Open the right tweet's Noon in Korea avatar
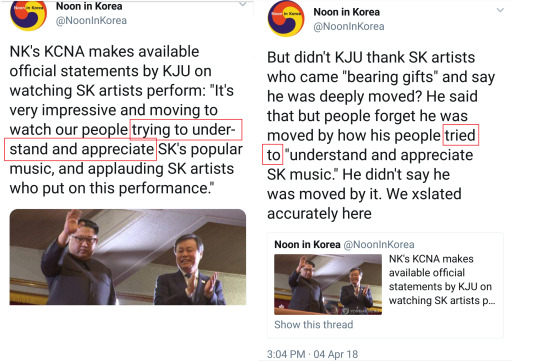Screen dimensions: 540x364 pos(286,19)
